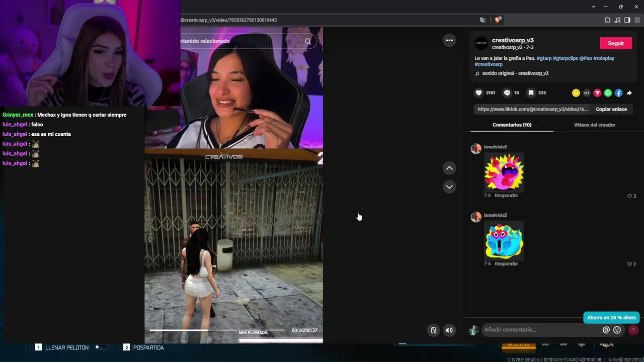Image resolution: width=644 pixels, height=362 pixels.
Task: Toggle the Llenar pelotón switch
Action: (100, 347)
